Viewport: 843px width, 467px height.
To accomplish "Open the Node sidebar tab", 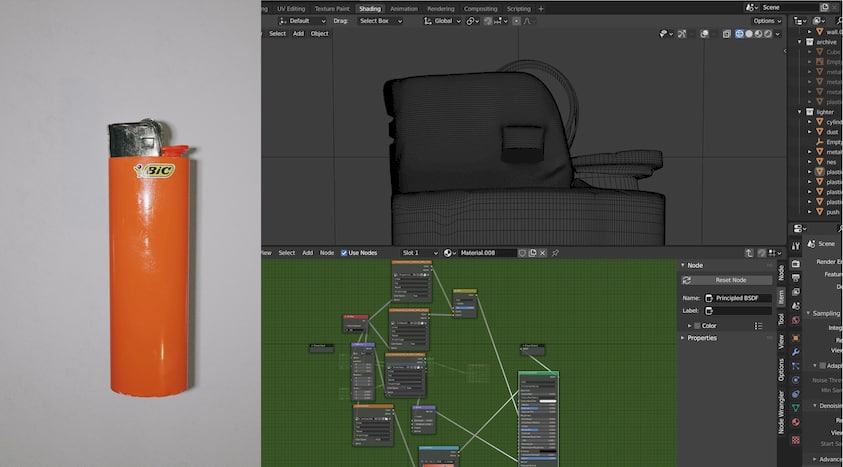I will point(781,272).
